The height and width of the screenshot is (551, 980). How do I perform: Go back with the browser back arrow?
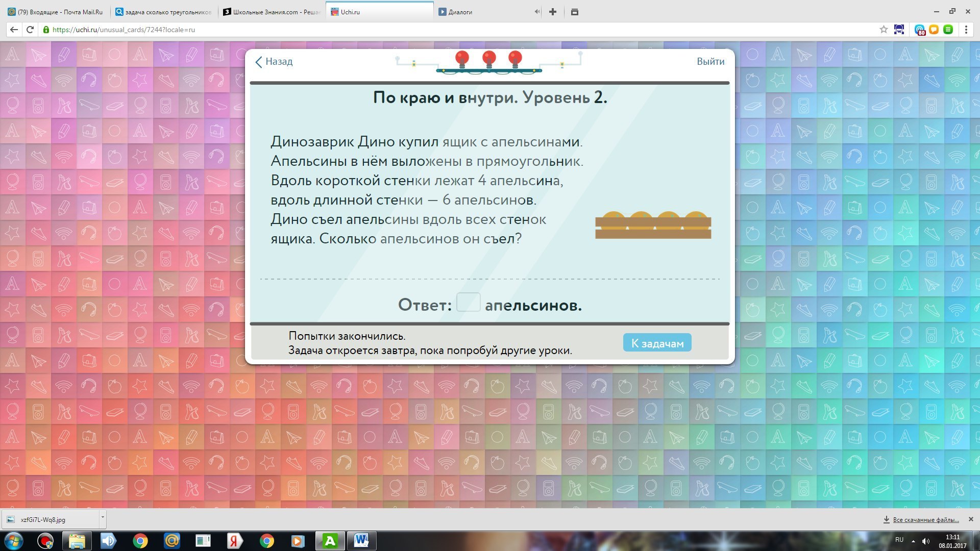click(x=14, y=30)
